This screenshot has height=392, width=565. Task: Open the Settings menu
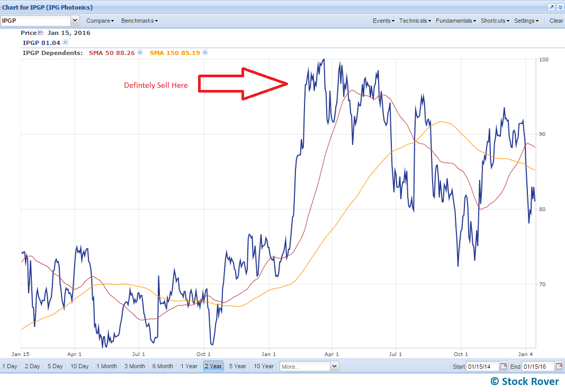526,21
